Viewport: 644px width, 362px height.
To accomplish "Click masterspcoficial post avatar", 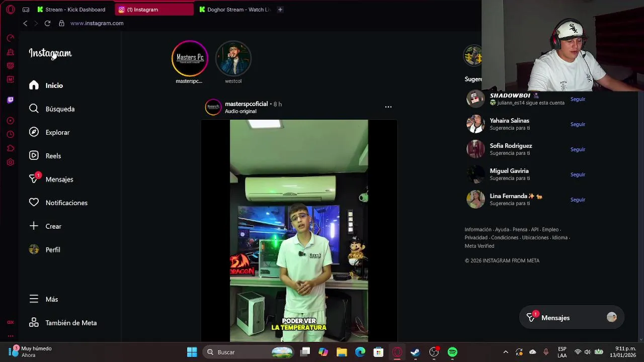I will (213, 107).
